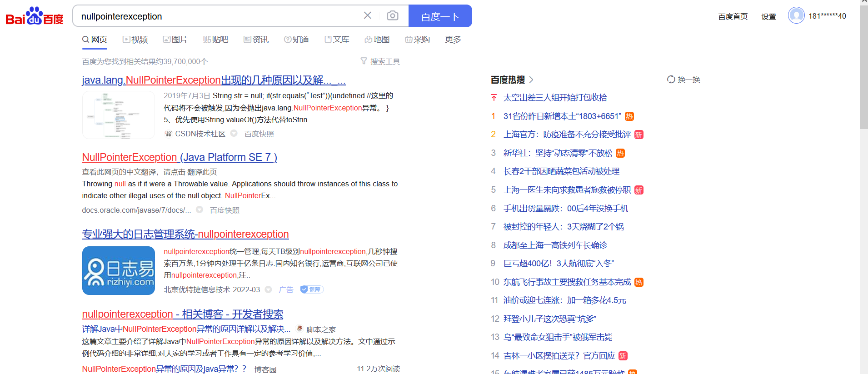Viewport: 868px width, 374px height.
Task: Switch to the 视频 tab
Action: point(135,40)
